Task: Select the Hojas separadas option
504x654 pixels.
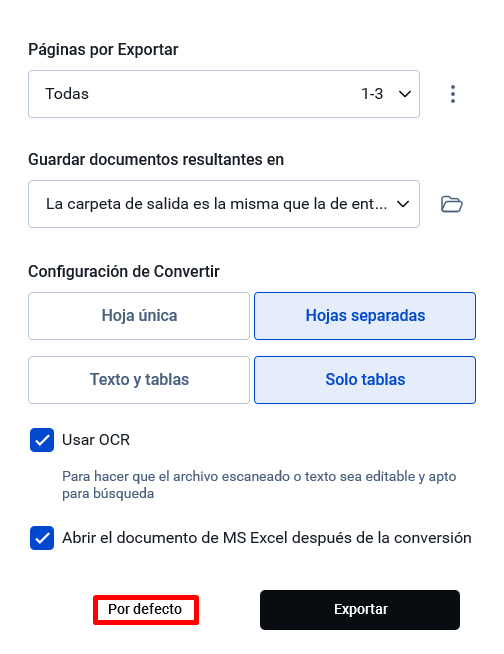Action: [365, 316]
